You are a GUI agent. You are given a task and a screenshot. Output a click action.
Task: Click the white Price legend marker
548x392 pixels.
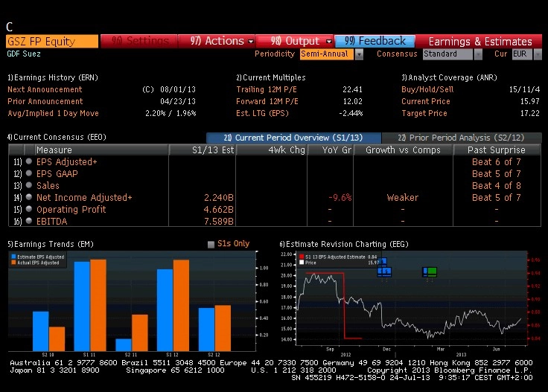click(302, 263)
